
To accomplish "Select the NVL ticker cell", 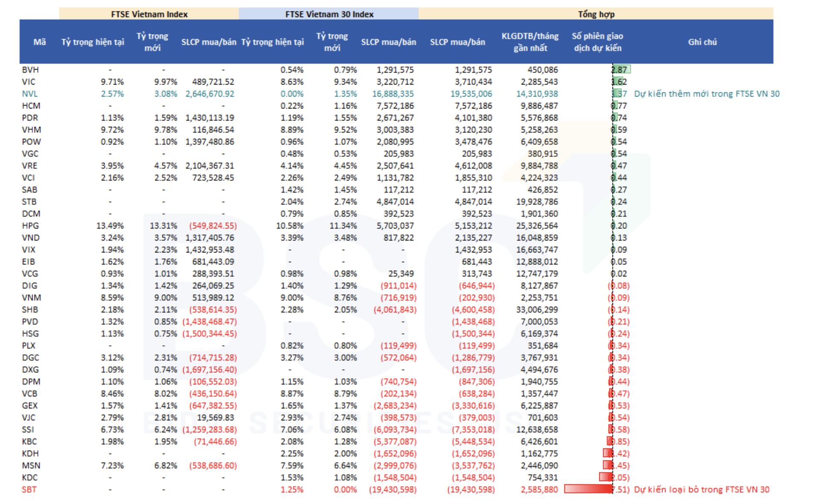I will 30,94.
